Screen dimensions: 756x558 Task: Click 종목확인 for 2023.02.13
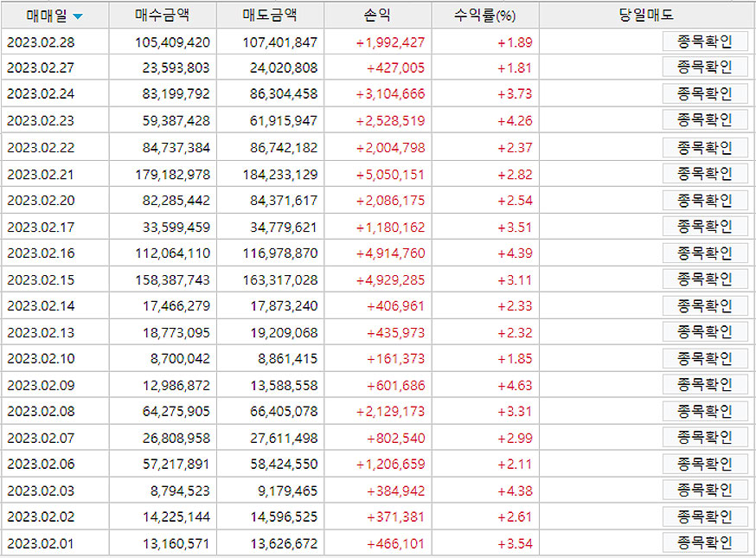tap(705, 332)
